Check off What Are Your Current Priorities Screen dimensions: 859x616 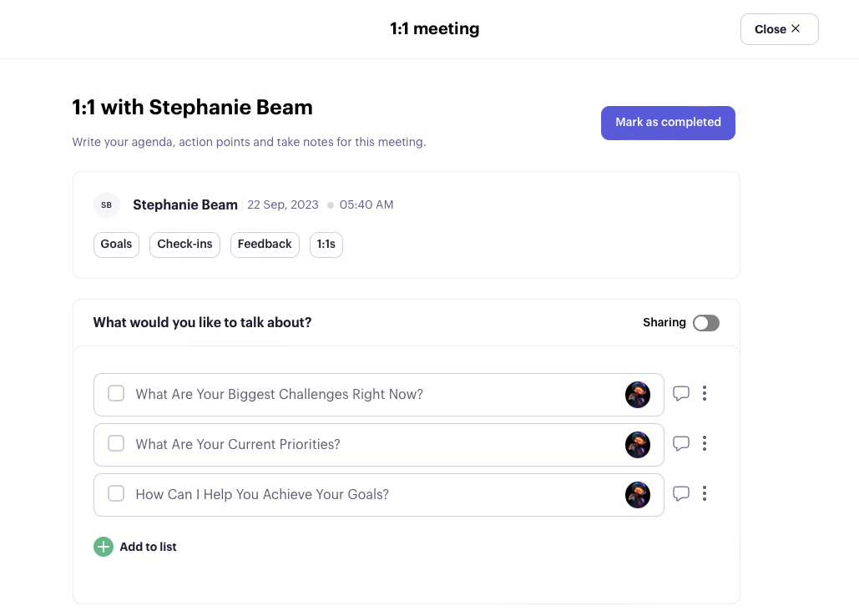point(116,443)
